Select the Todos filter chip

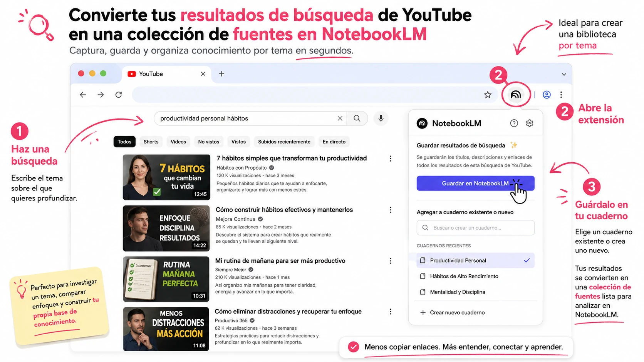click(x=124, y=142)
